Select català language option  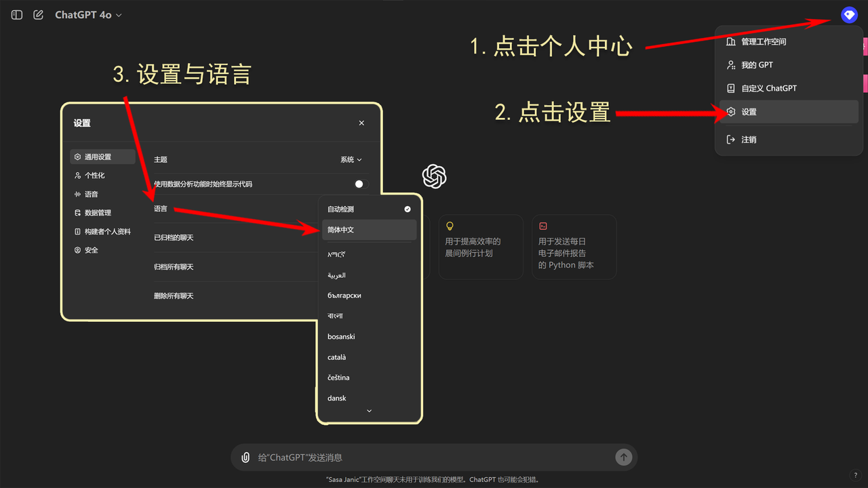click(370, 357)
